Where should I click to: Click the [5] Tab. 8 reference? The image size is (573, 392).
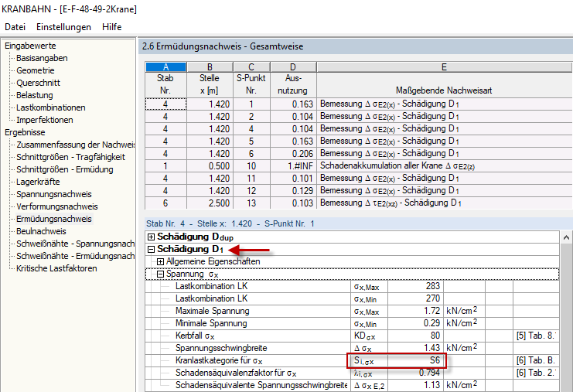coord(536,336)
